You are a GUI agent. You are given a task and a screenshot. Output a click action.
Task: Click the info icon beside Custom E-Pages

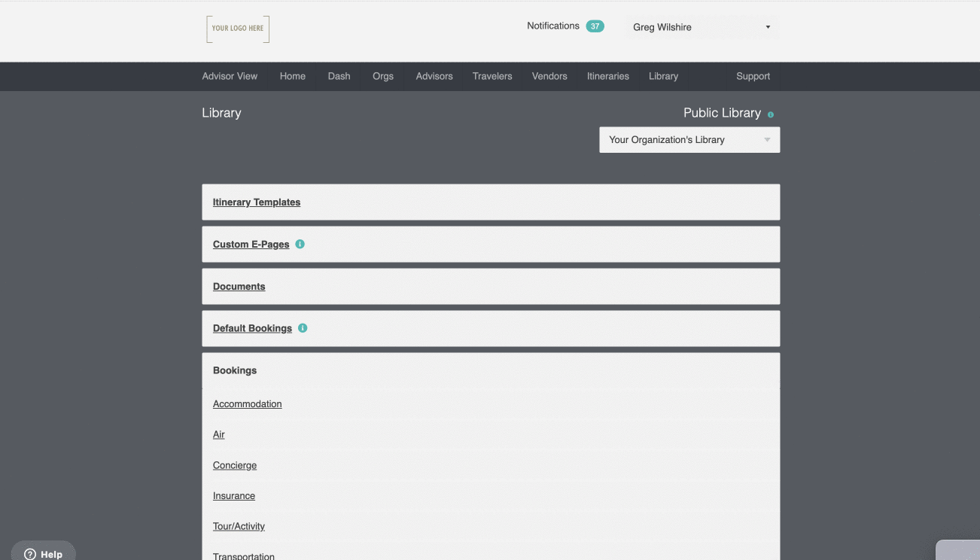coord(299,244)
